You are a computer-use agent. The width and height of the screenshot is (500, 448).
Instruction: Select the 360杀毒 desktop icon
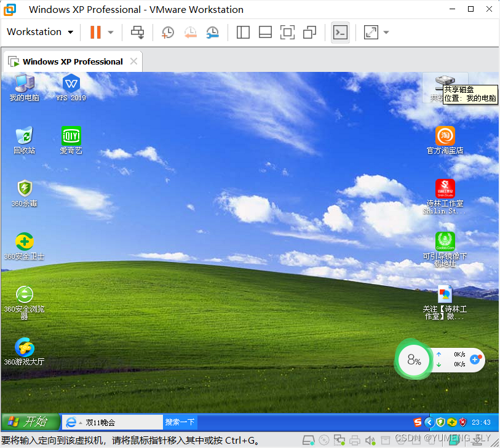(x=24, y=194)
